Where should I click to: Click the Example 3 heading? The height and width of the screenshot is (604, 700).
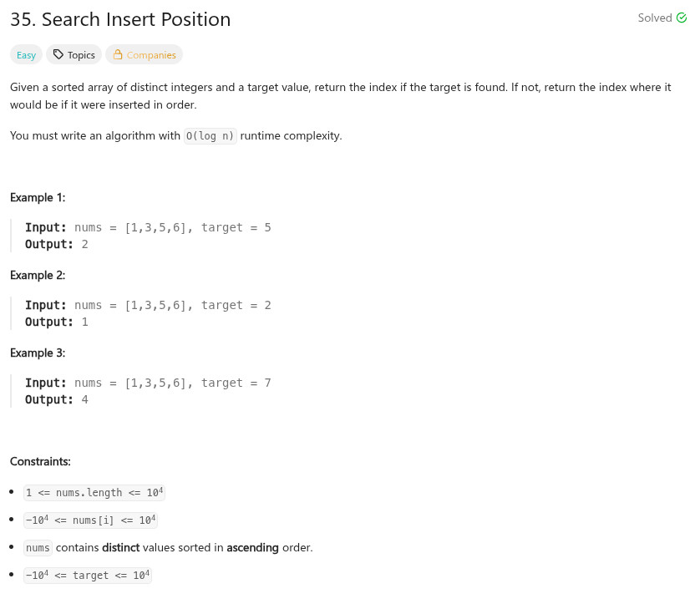[38, 353]
